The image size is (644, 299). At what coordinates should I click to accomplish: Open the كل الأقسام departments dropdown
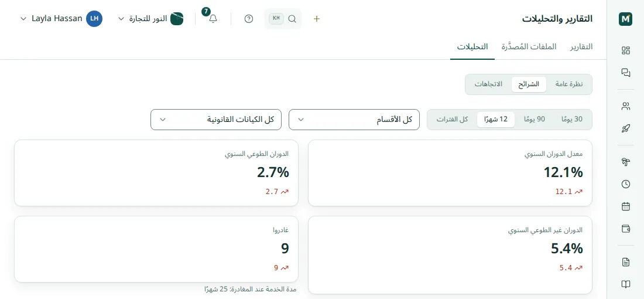[354, 120]
